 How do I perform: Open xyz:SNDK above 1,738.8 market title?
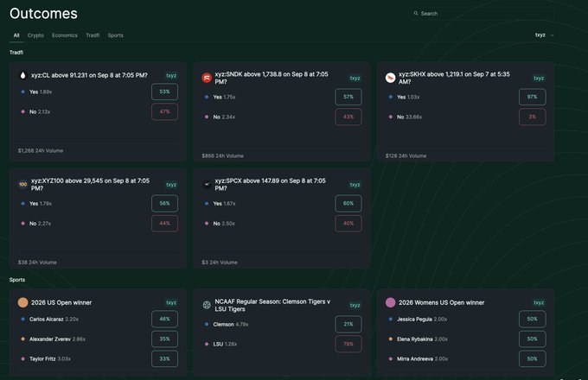tap(272, 78)
